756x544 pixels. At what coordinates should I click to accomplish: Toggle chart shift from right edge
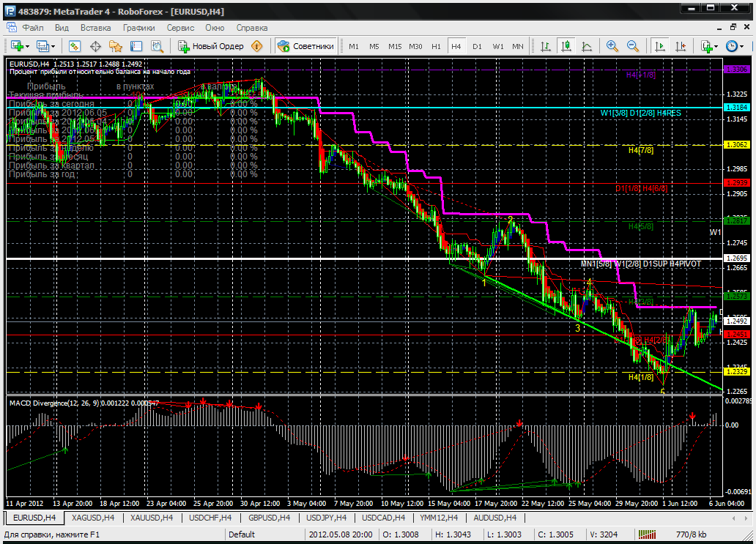coord(679,46)
